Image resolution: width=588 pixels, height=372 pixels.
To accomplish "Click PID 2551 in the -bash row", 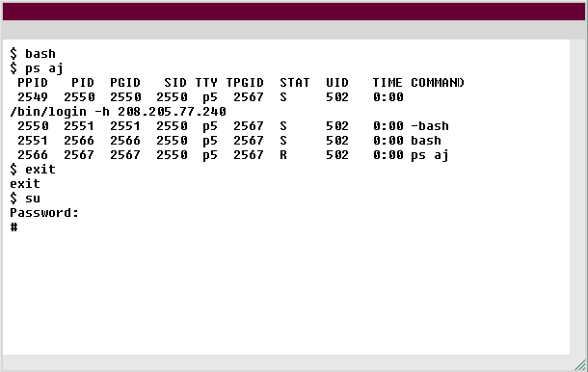I will click(79, 126).
